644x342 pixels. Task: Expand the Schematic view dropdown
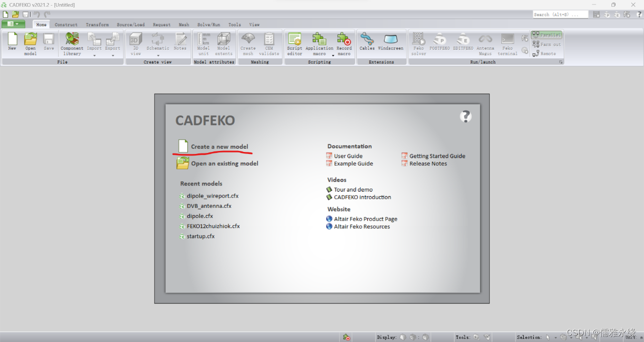coord(158,56)
